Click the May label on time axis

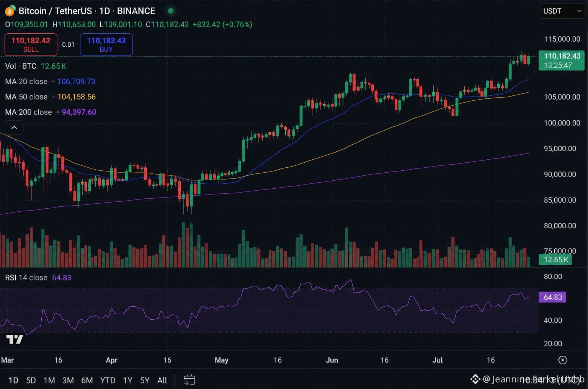click(222, 360)
